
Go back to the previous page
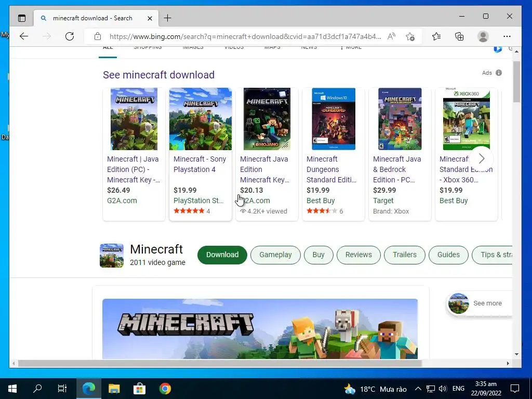[24, 36]
